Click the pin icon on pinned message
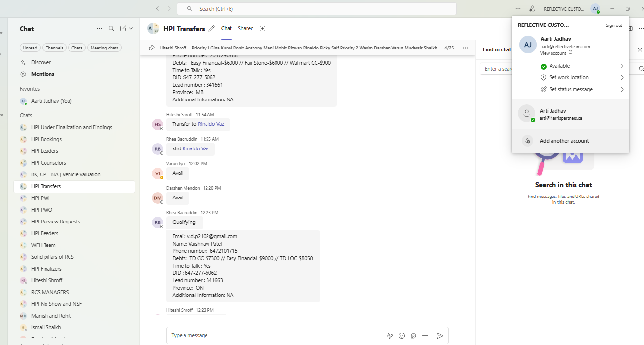The height and width of the screenshot is (345, 644). click(x=151, y=48)
